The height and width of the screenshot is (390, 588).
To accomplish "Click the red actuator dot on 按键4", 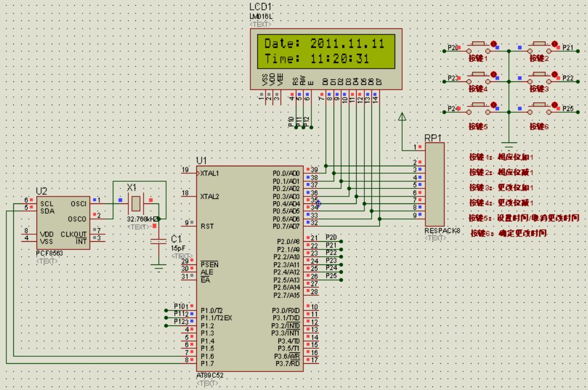I will tap(493, 75).
